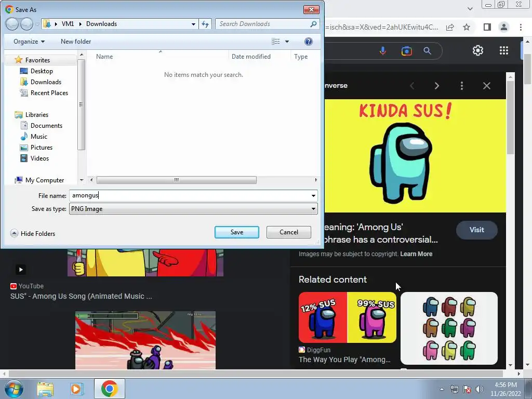This screenshot has height=399, width=532.
Task: Click the search magnifier in Search Downloads box
Action: pos(313,24)
